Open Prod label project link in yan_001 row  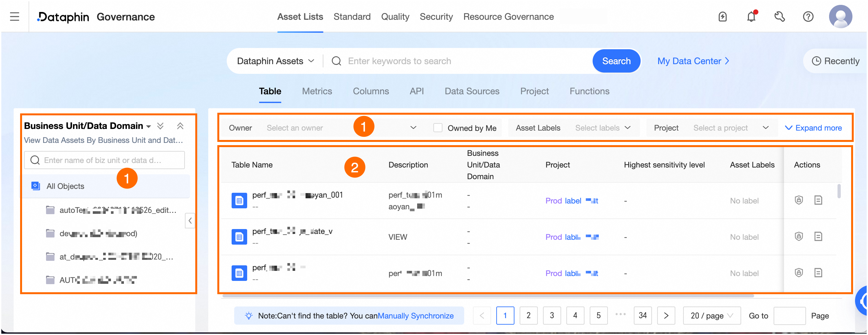(572, 201)
